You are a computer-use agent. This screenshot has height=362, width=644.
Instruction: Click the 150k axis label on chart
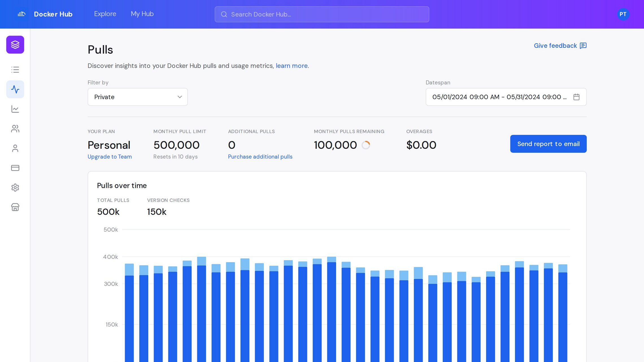tap(112, 324)
